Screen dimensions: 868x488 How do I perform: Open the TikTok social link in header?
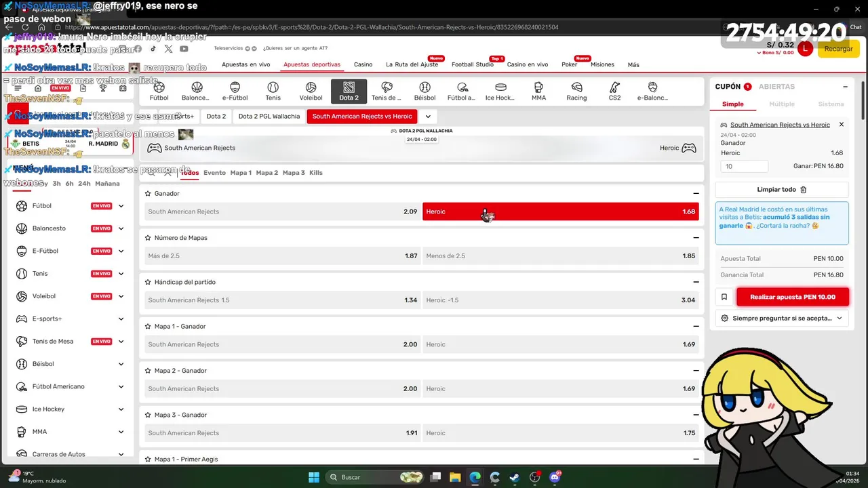pos(153,49)
